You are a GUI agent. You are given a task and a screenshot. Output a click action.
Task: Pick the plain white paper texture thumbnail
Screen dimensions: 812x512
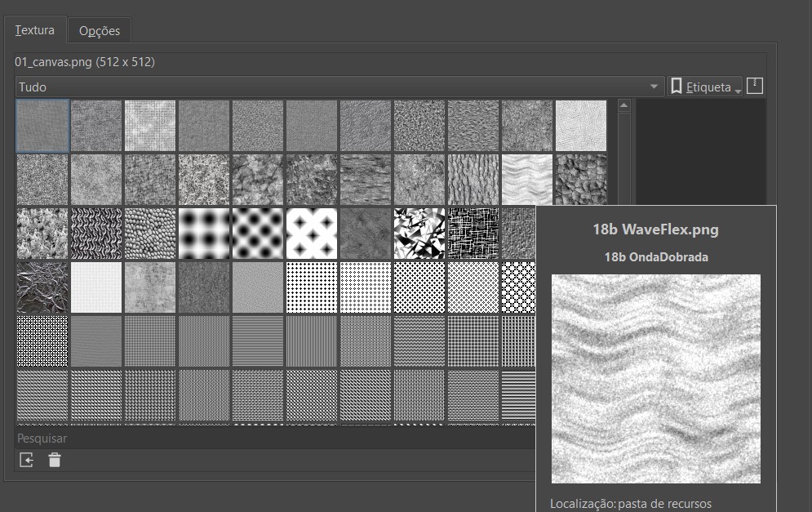click(x=96, y=287)
